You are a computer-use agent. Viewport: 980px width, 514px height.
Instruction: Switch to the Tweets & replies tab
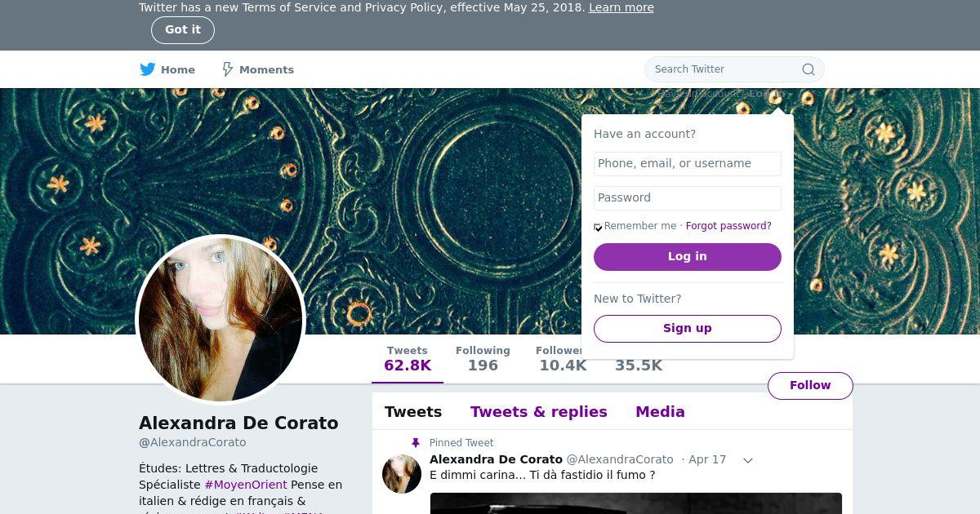(x=539, y=412)
